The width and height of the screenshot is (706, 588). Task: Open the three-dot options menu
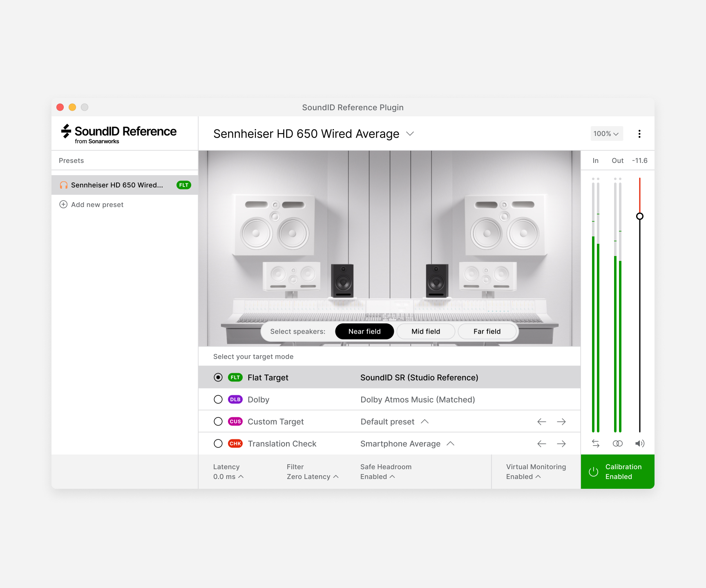(x=639, y=134)
